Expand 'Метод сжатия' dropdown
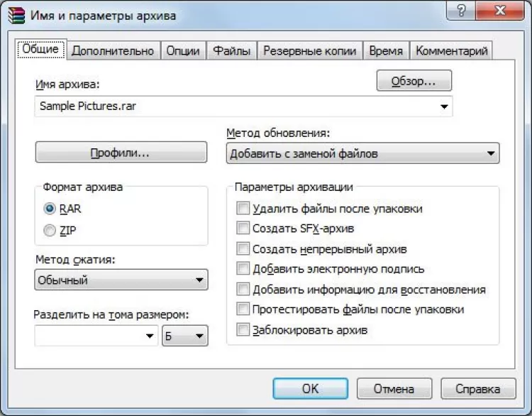The image size is (532, 416). click(199, 280)
